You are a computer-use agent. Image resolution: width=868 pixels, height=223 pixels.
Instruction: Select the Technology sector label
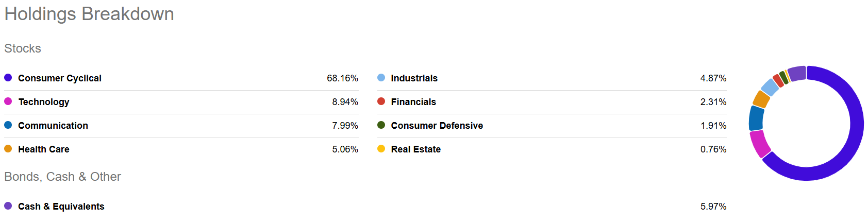click(44, 102)
